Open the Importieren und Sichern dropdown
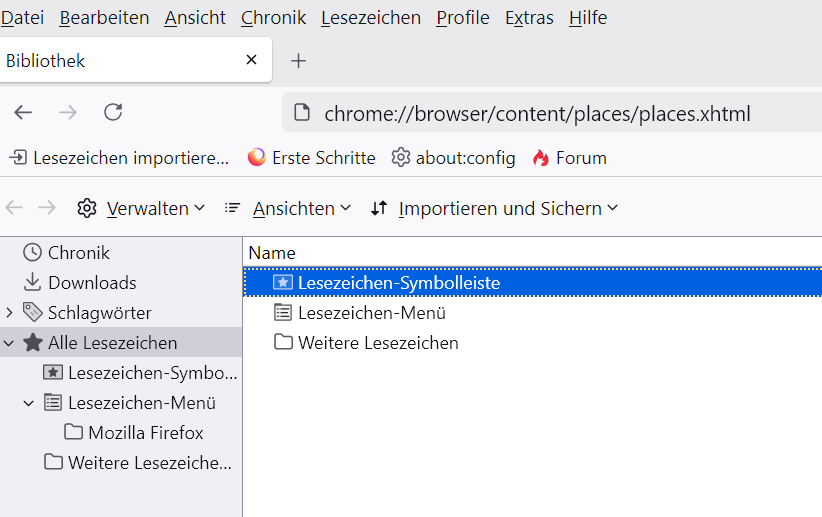This screenshot has width=822, height=517. click(x=494, y=208)
